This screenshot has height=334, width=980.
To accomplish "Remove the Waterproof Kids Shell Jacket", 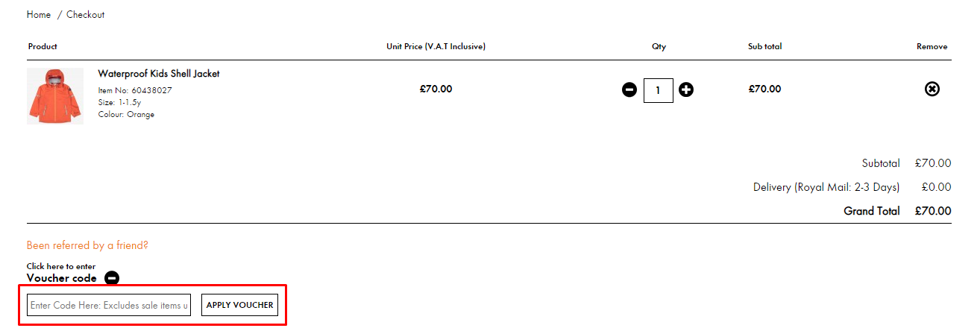I will coord(932,89).
